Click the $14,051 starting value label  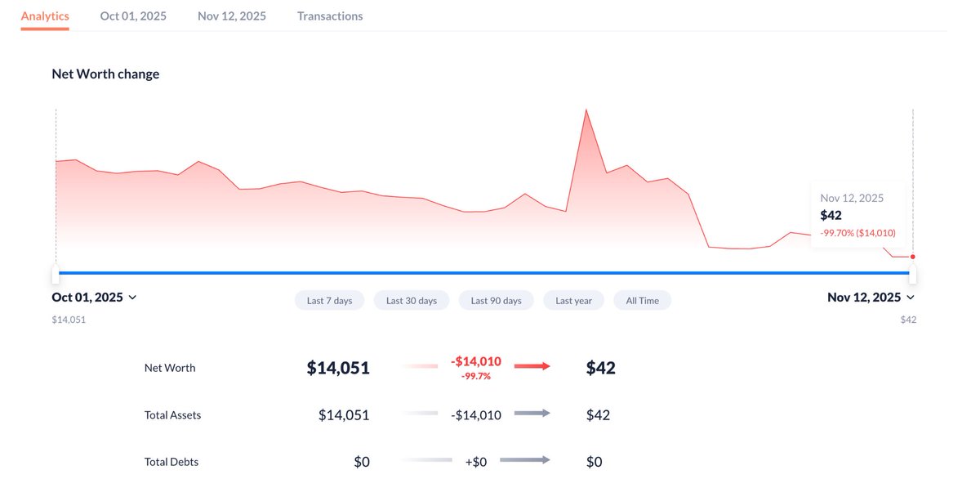pyautogui.click(x=68, y=319)
